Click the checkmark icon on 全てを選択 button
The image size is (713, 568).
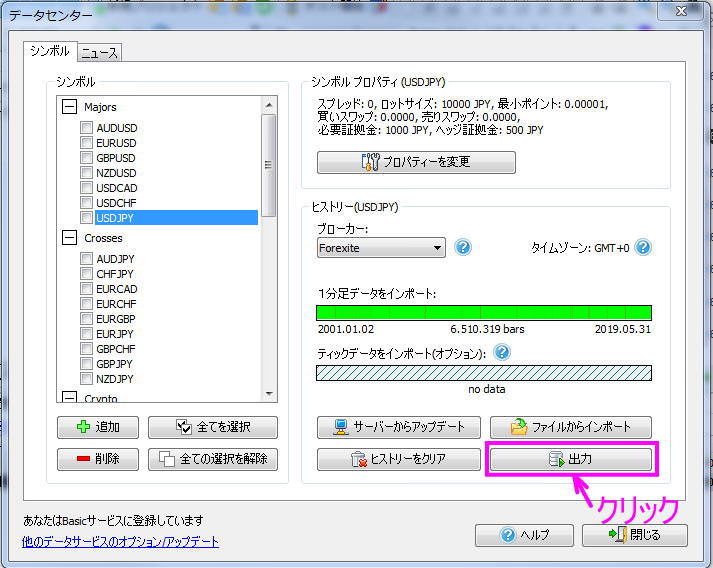coord(184,427)
